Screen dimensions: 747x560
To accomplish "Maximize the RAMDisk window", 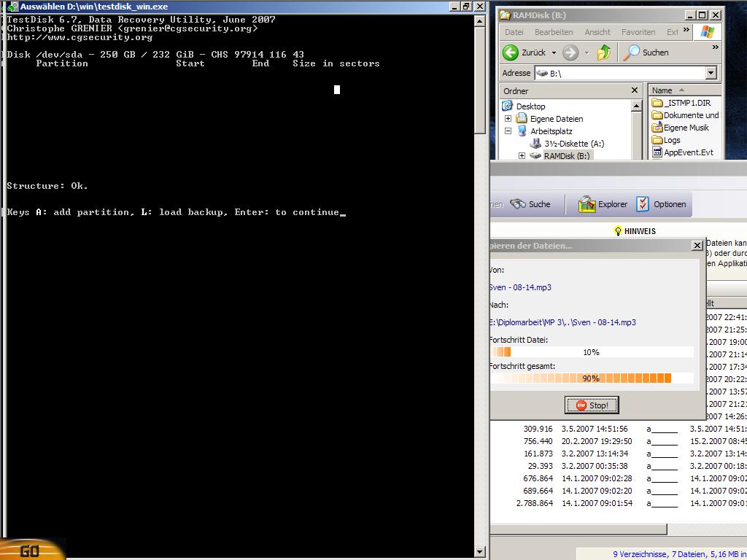I will pos(702,15).
